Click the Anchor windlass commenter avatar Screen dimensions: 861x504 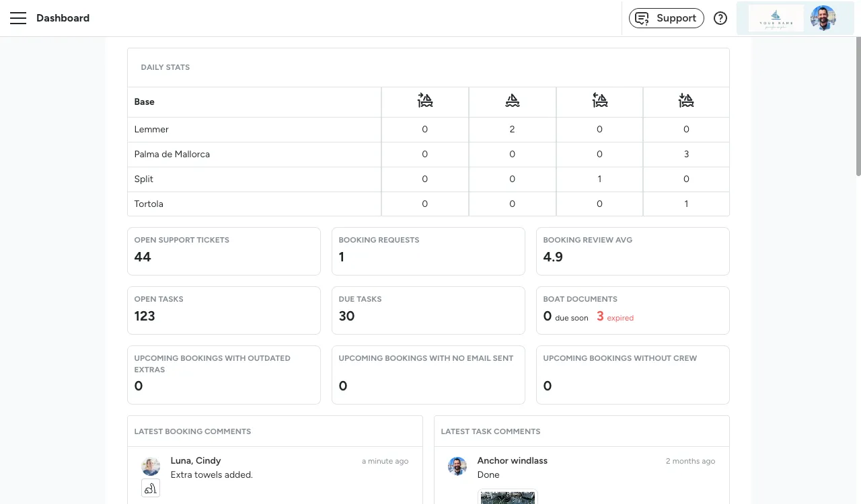point(457,466)
